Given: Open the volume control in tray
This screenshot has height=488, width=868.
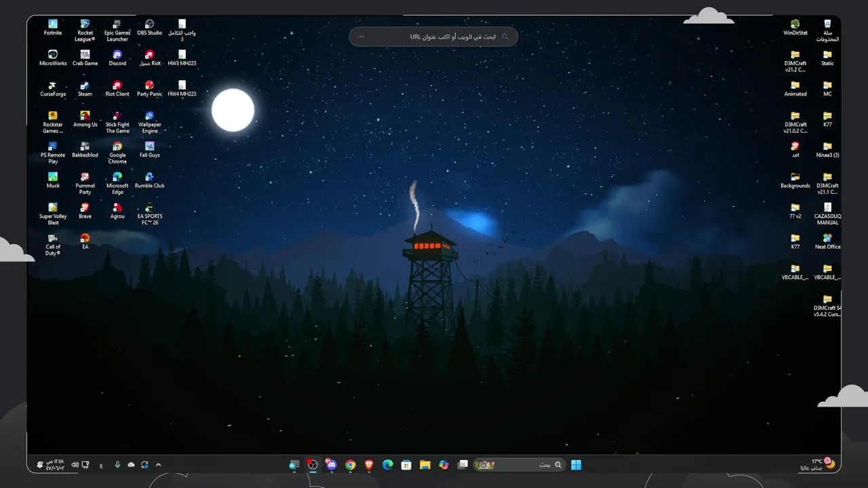Looking at the screenshot, I should tap(75, 465).
